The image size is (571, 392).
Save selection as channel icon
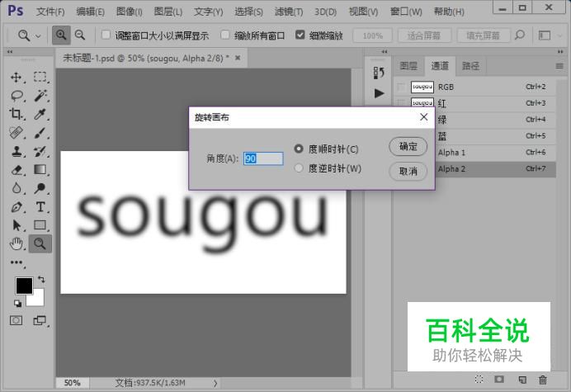[x=499, y=380]
